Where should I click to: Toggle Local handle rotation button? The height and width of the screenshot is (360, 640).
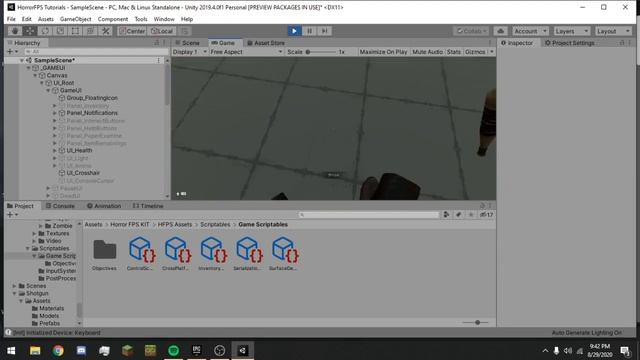click(162, 31)
